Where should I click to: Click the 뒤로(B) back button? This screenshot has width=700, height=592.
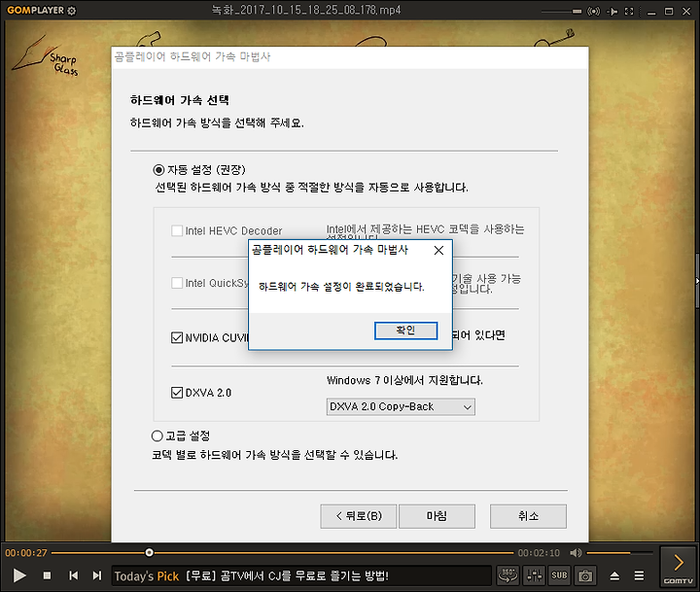(358, 516)
